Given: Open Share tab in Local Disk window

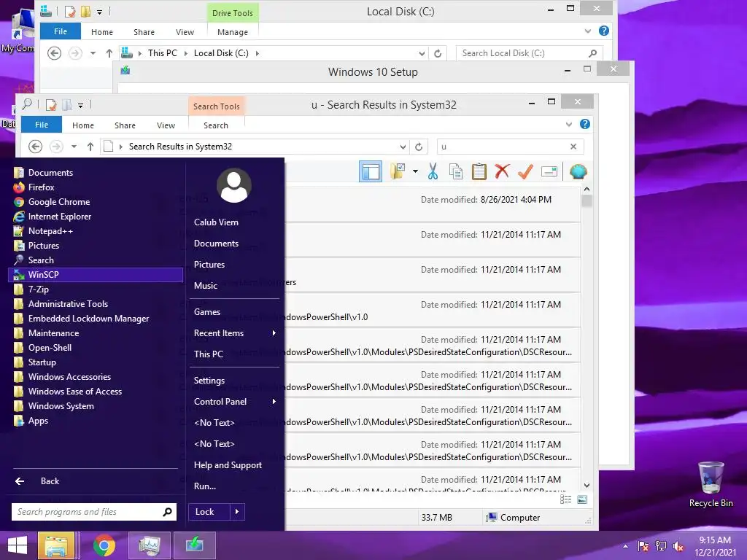Looking at the screenshot, I should click(144, 32).
